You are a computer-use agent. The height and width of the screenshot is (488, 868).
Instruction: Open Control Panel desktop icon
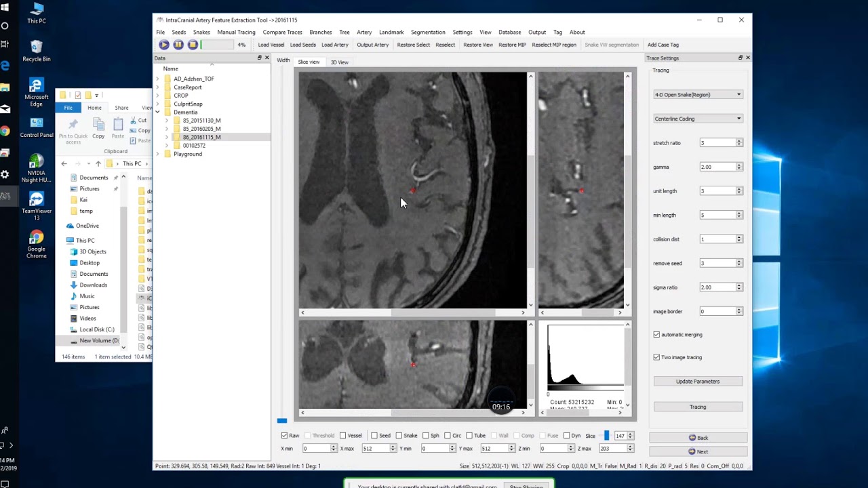tap(36, 127)
